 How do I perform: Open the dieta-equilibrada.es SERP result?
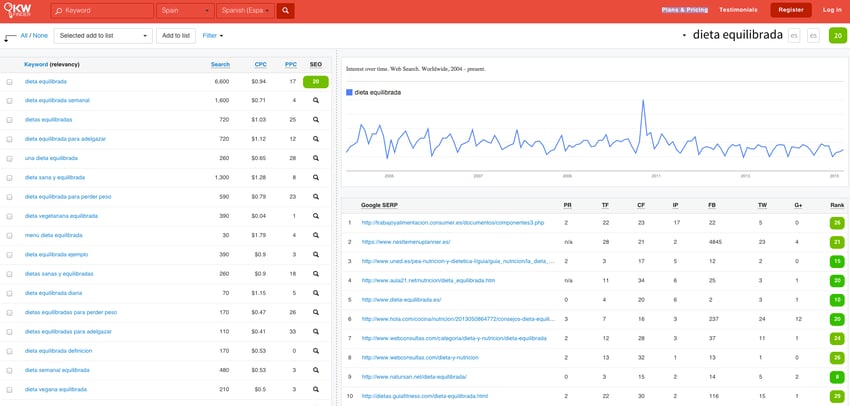[x=401, y=300]
